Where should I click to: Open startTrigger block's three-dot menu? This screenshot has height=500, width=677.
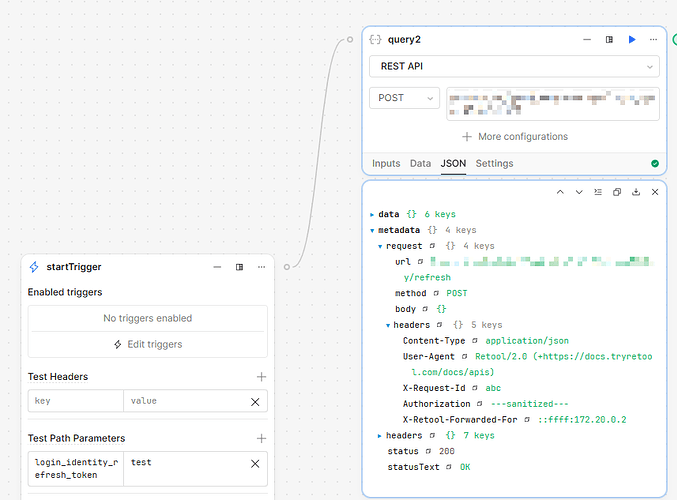(x=262, y=267)
